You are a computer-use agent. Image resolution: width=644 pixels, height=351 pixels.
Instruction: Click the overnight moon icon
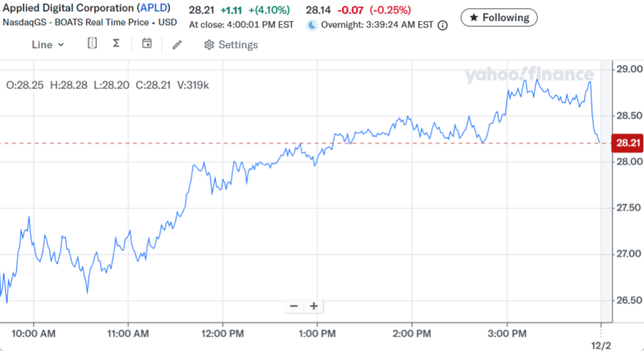tap(312, 25)
